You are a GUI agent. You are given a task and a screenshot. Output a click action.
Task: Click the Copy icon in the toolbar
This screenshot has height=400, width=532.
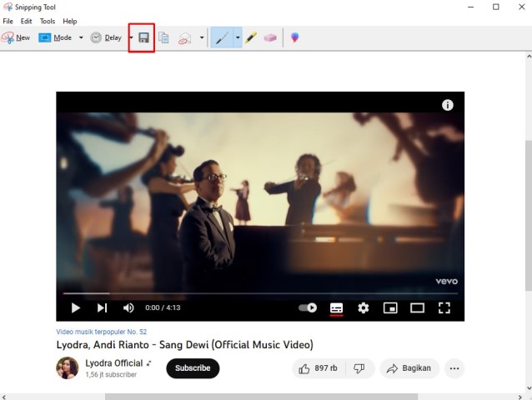coord(163,37)
